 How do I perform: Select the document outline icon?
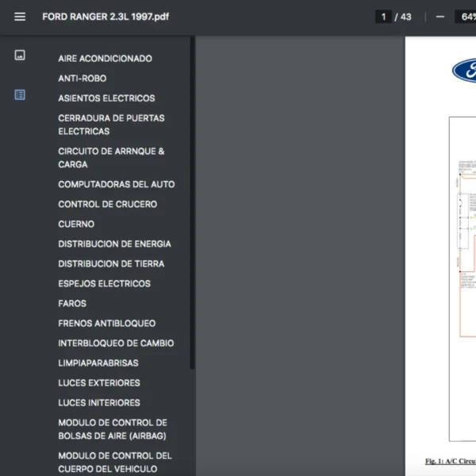20,94
